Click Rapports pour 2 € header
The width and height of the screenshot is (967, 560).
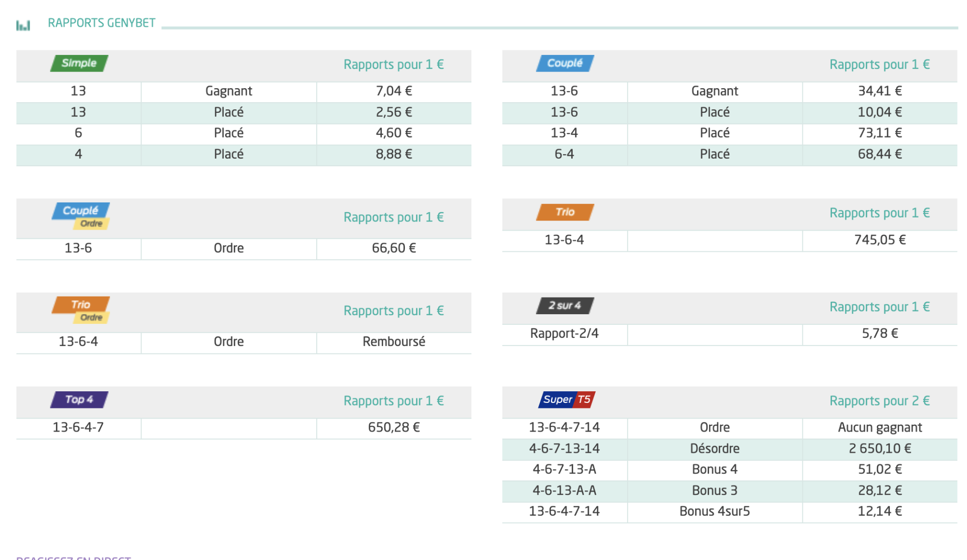click(x=879, y=401)
